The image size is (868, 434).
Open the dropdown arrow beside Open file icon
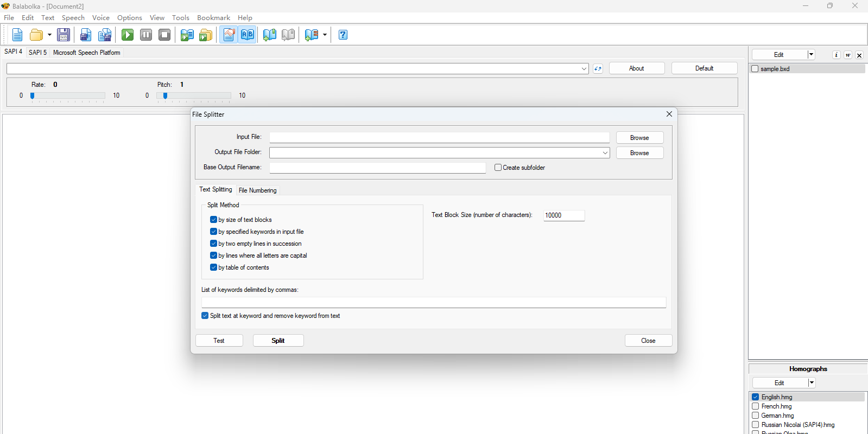[49, 35]
